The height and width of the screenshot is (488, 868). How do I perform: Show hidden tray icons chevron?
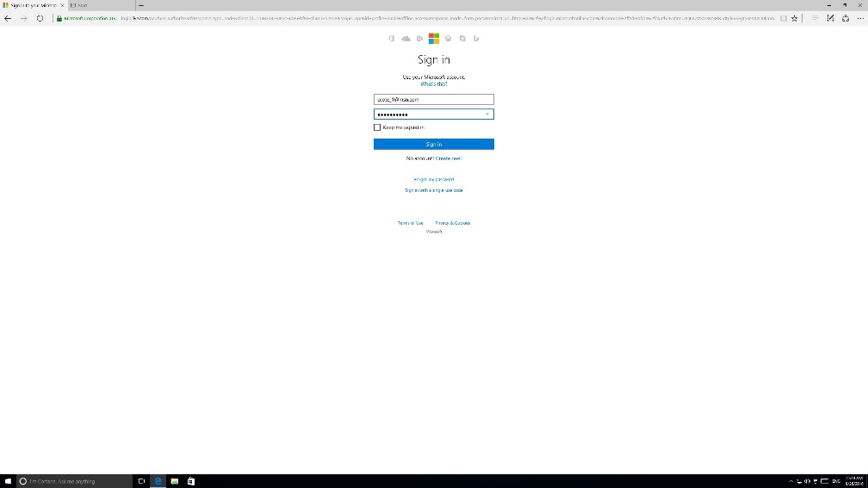coord(791,481)
